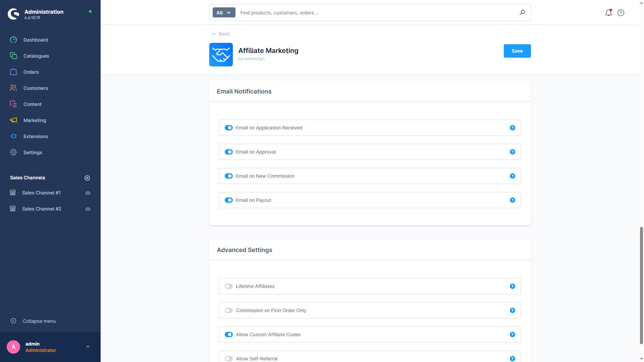Disable Email on Application Received toggle
Image resolution: width=644 pixels, height=362 pixels.
click(x=229, y=128)
